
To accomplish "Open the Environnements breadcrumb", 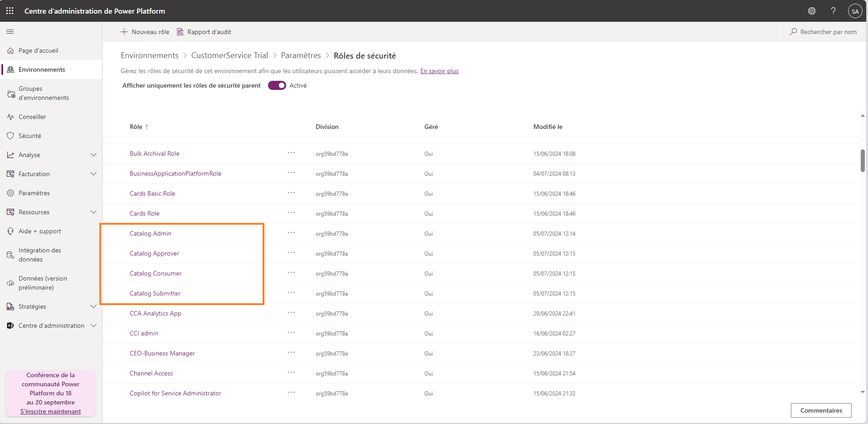I will point(150,55).
